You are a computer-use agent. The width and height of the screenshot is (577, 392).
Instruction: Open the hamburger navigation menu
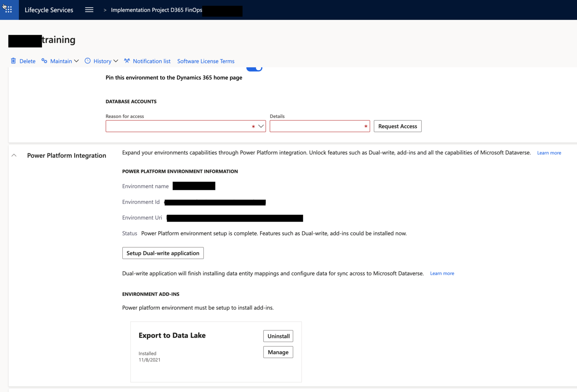[x=89, y=10]
